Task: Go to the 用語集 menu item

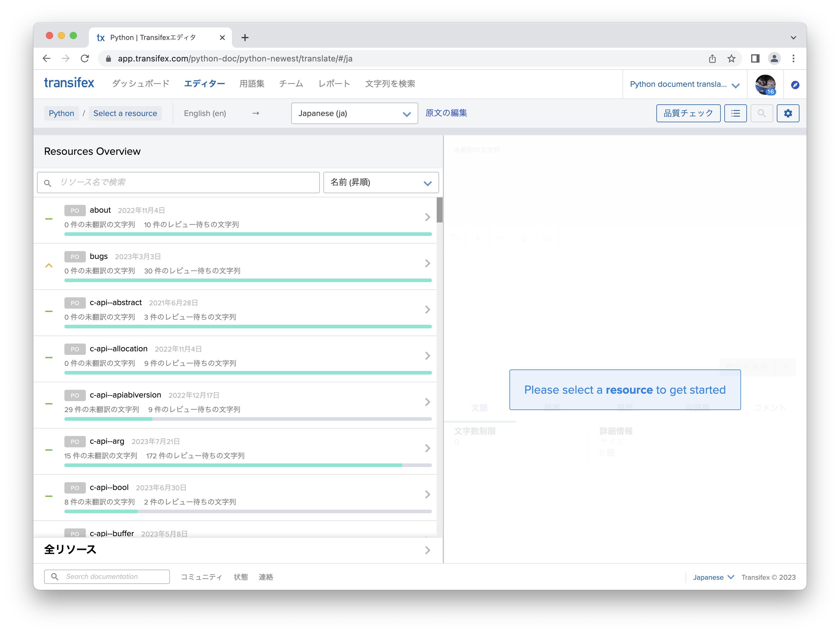Action: pos(252,83)
